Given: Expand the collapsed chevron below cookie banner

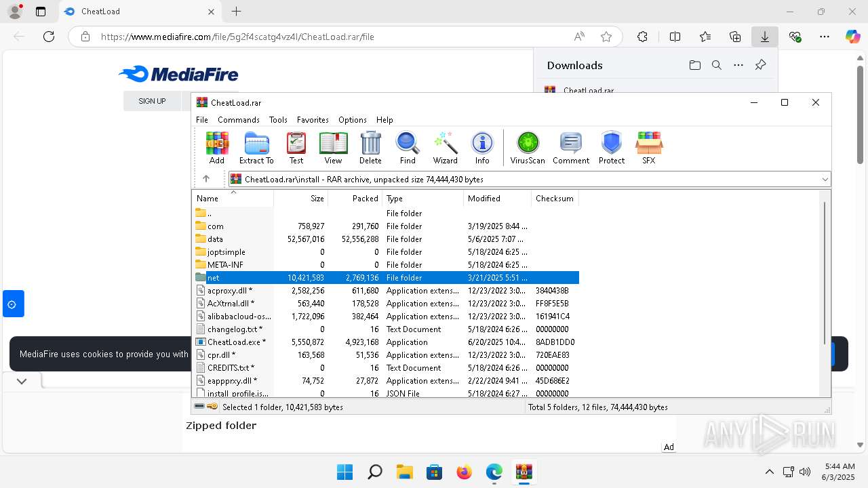Looking at the screenshot, I should coord(22,381).
